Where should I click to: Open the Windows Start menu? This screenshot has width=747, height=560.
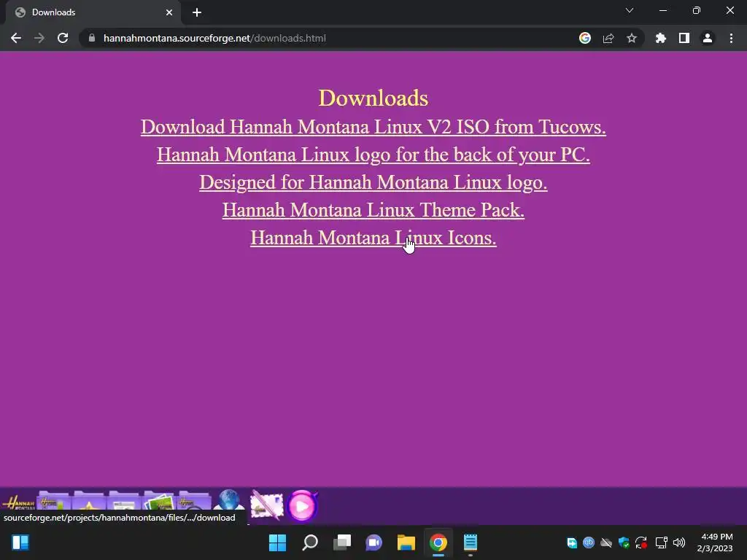point(277,542)
